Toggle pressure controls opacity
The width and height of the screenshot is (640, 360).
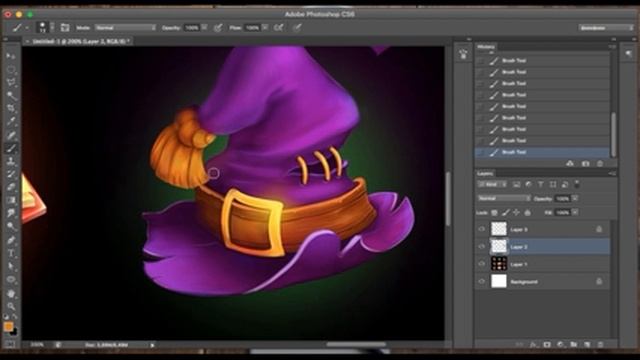[x=218, y=28]
